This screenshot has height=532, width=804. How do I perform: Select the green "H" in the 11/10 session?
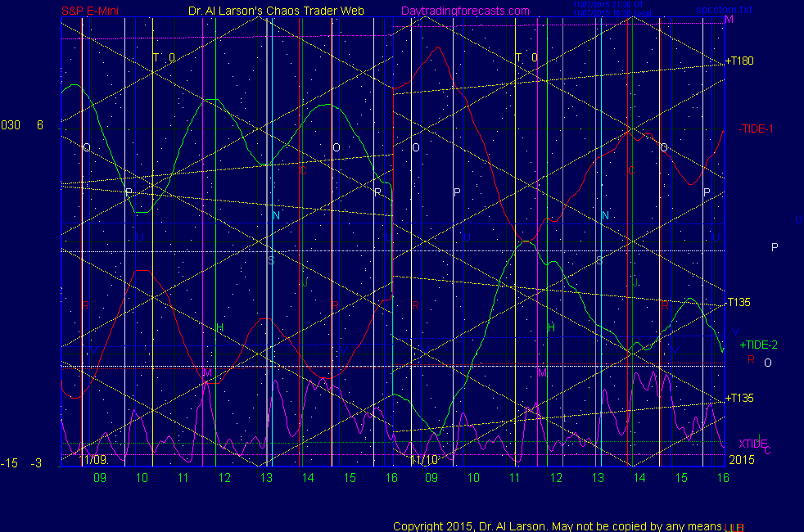click(551, 327)
